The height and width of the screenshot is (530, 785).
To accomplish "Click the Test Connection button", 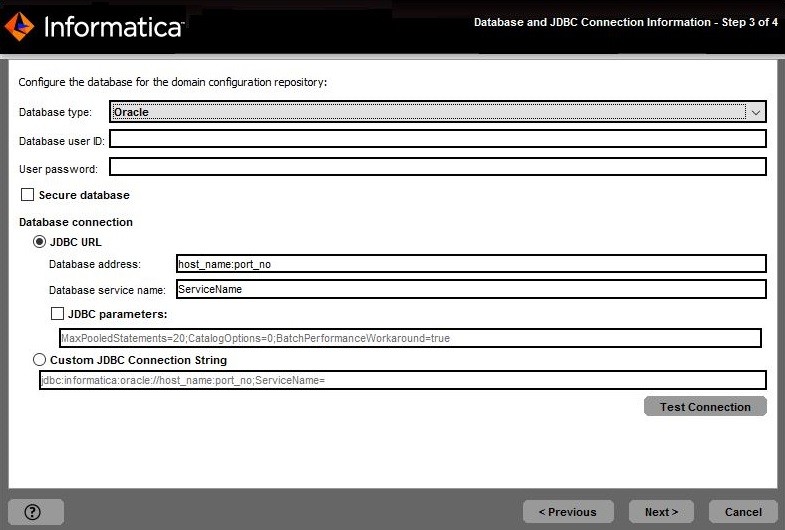I will click(x=705, y=406).
